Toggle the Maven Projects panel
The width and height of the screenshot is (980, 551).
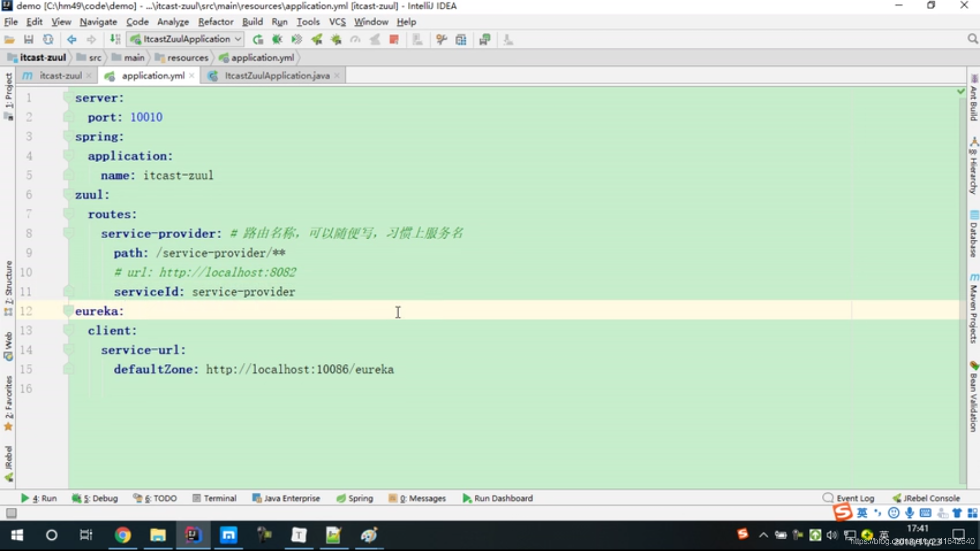point(973,309)
